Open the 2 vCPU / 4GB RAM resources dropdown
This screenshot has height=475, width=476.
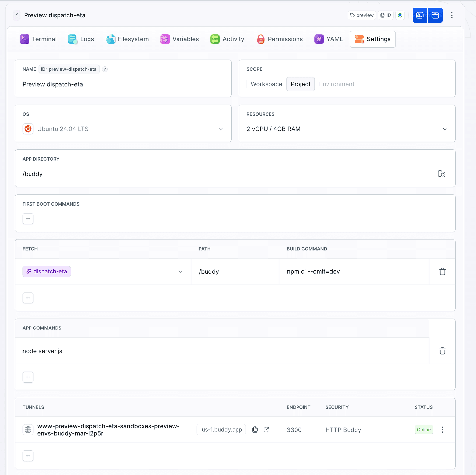347,129
